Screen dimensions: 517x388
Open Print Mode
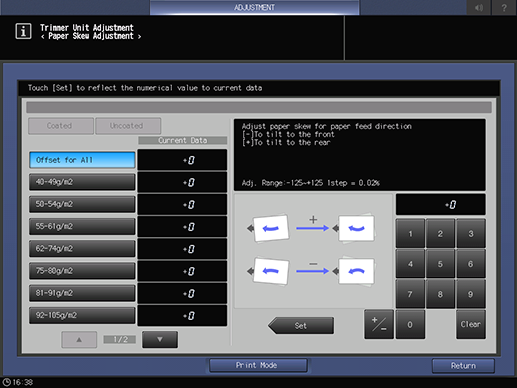click(x=258, y=365)
